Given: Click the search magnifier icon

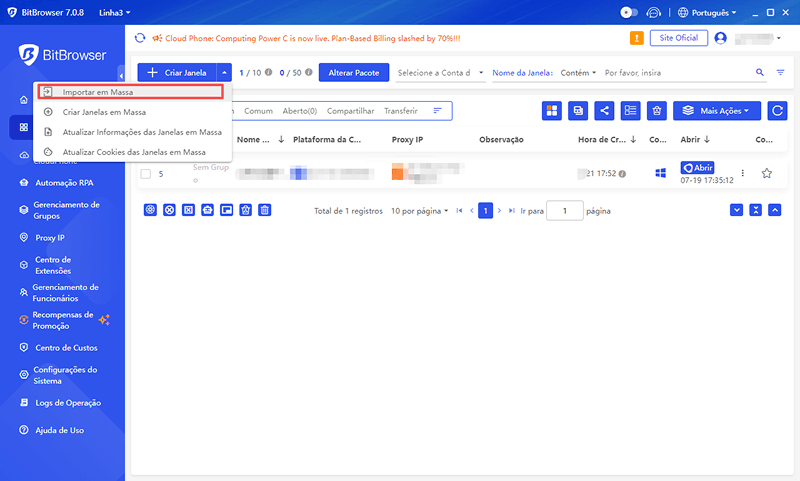Looking at the screenshot, I should pyautogui.click(x=759, y=73).
